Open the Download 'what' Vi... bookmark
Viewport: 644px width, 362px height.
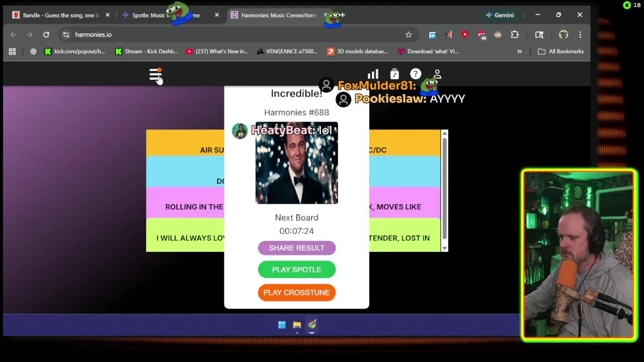[x=428, y=51]
